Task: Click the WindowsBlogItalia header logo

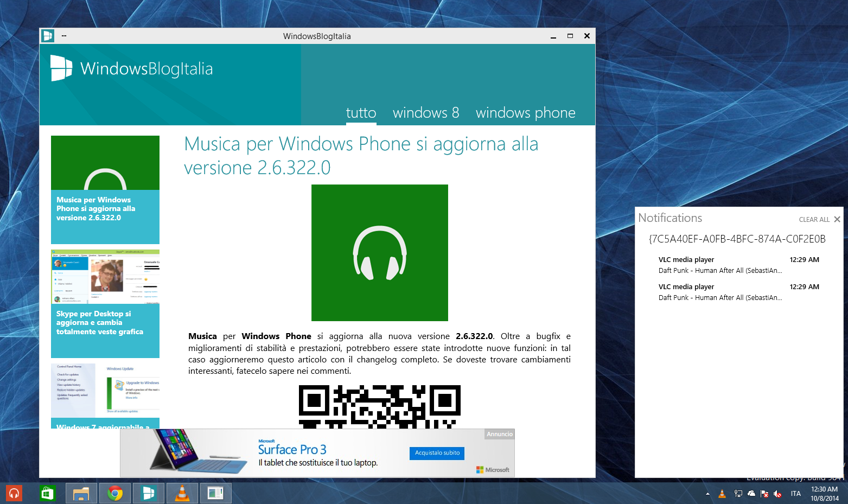Action: click(x=132, y=69)
